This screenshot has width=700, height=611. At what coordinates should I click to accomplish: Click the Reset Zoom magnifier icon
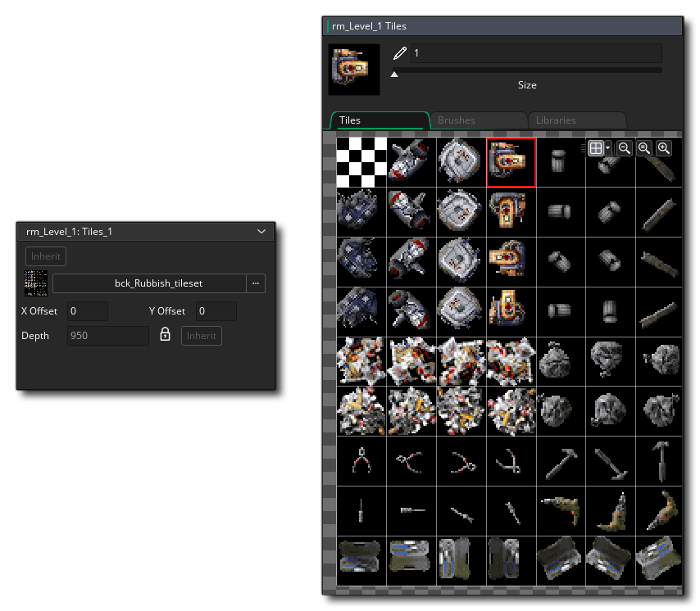(644, 148)
